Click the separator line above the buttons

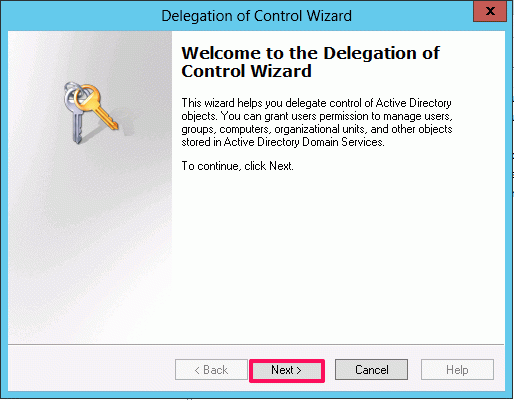point(256,344)
